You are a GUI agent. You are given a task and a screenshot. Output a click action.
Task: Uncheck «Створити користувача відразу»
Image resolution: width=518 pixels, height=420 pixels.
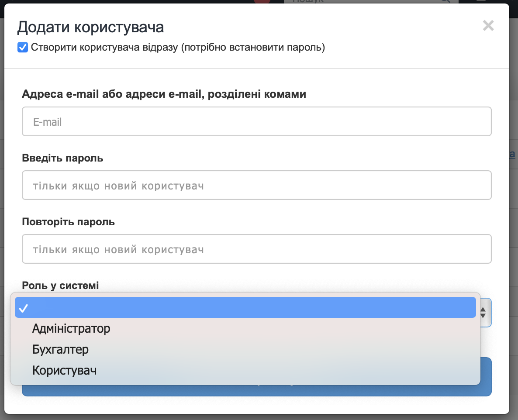tap(23, 47)
